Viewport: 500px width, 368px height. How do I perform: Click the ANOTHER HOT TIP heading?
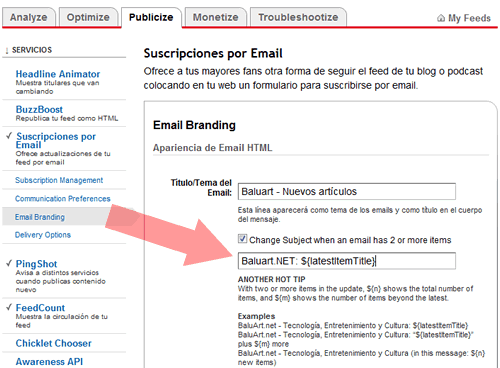click(x=272, y=279)
